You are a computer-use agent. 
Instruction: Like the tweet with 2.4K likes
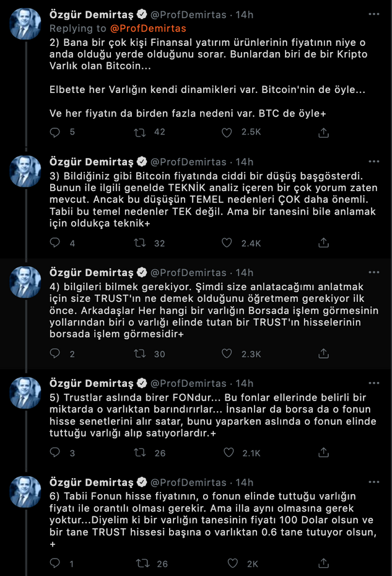(x=227, y=243)
